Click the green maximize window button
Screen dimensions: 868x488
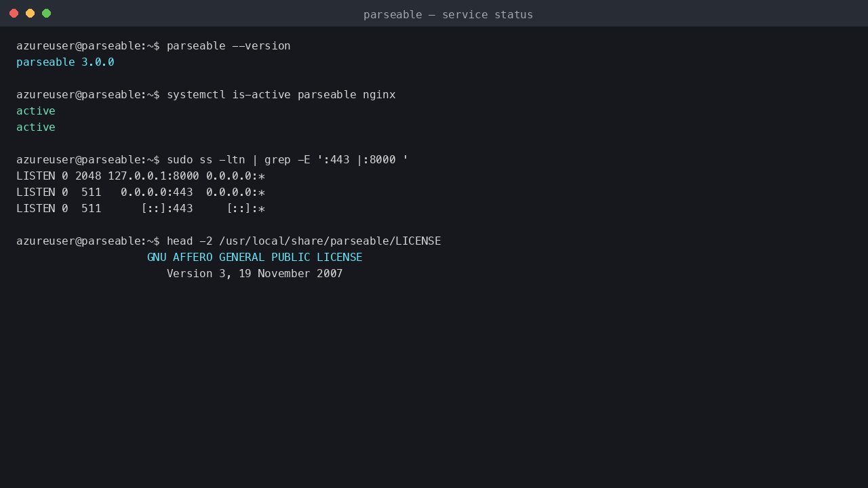coord(46,14)
